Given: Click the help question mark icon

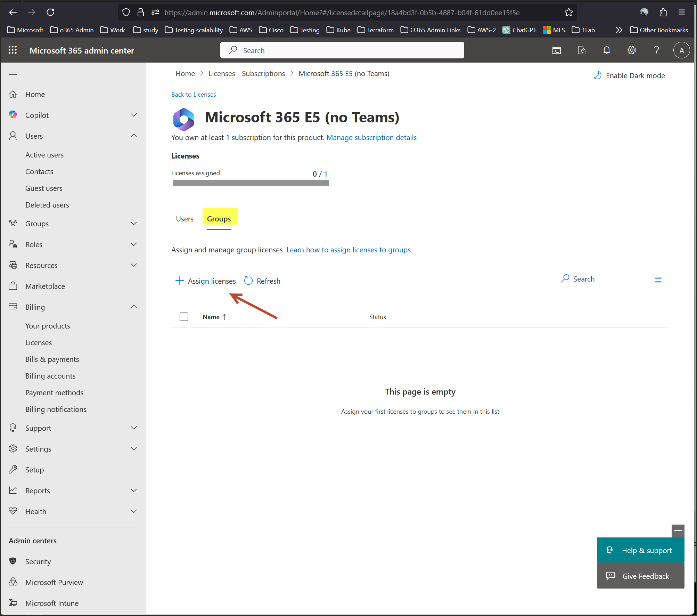Looking at the screenshot, I should [x=656, y=50].
